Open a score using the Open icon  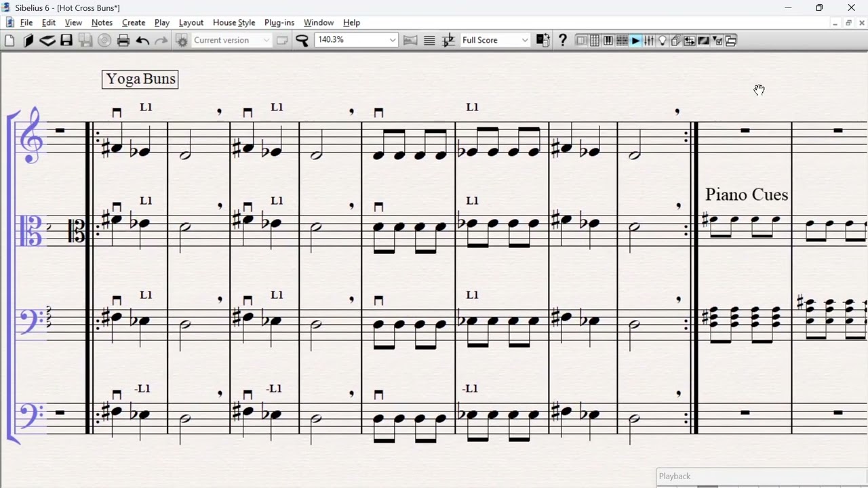coord(28,41)
